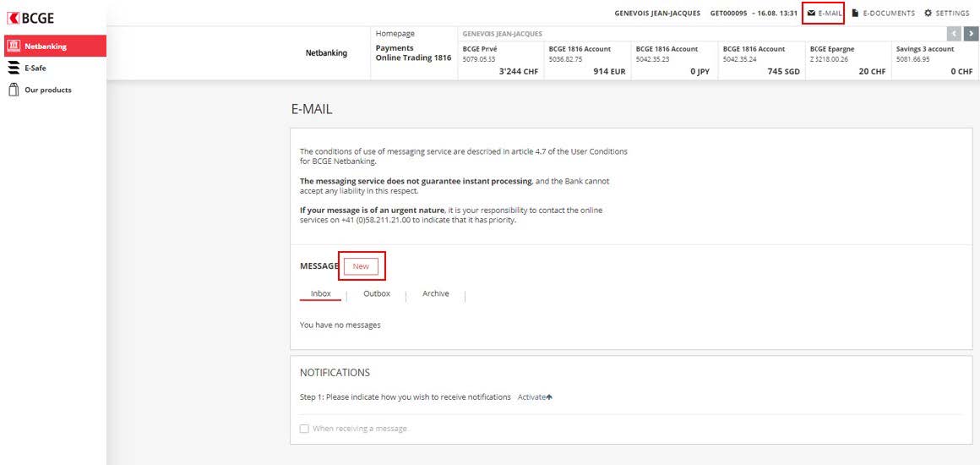Open Netbanking in the sidebar
The width and height of the screenshot is (980, 465).
(53, 46)
